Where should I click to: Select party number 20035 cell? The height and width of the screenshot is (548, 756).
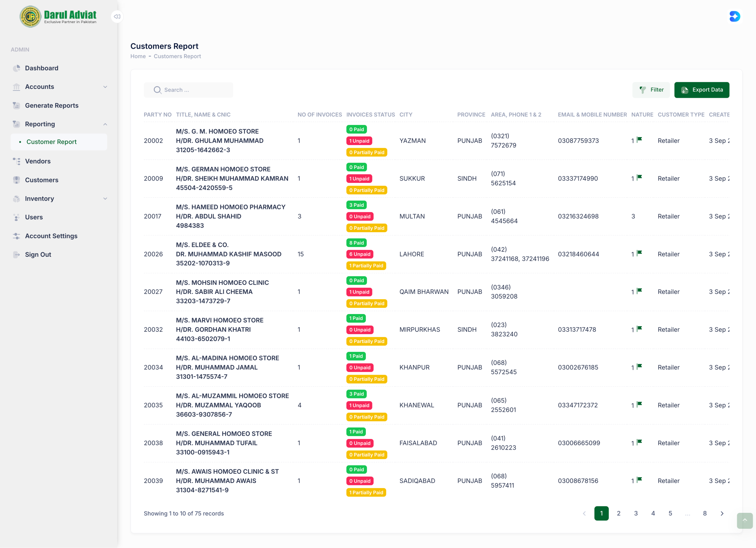pyautogui.click(x=153, y=405)
